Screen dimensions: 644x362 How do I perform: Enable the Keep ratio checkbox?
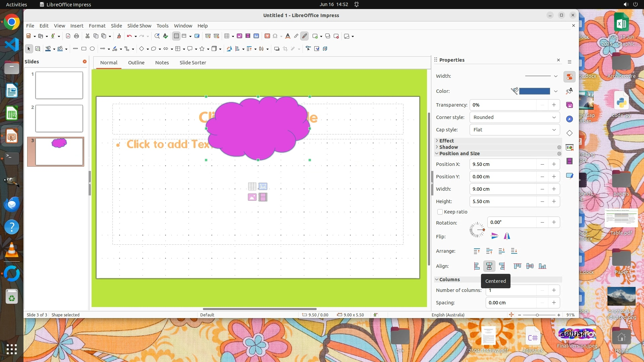440,212
